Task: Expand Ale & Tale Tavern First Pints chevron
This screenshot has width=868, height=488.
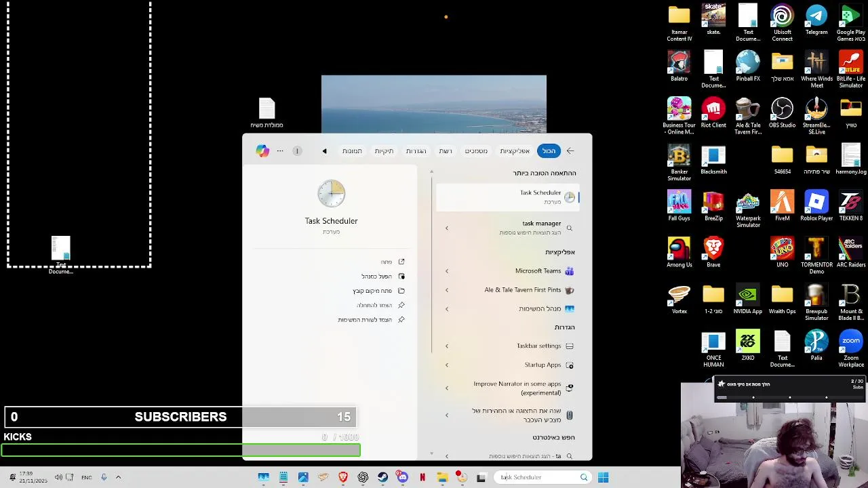Action: (446, 290)
